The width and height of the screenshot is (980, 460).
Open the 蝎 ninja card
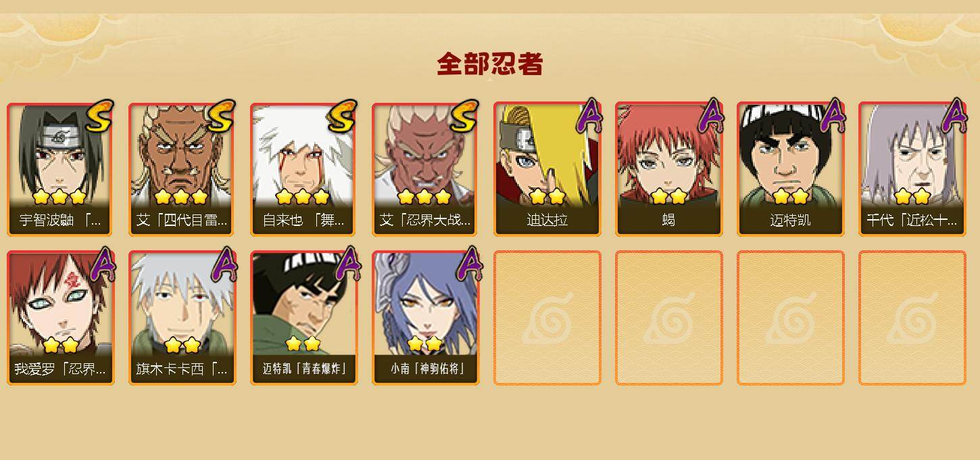tap(668, 169)
